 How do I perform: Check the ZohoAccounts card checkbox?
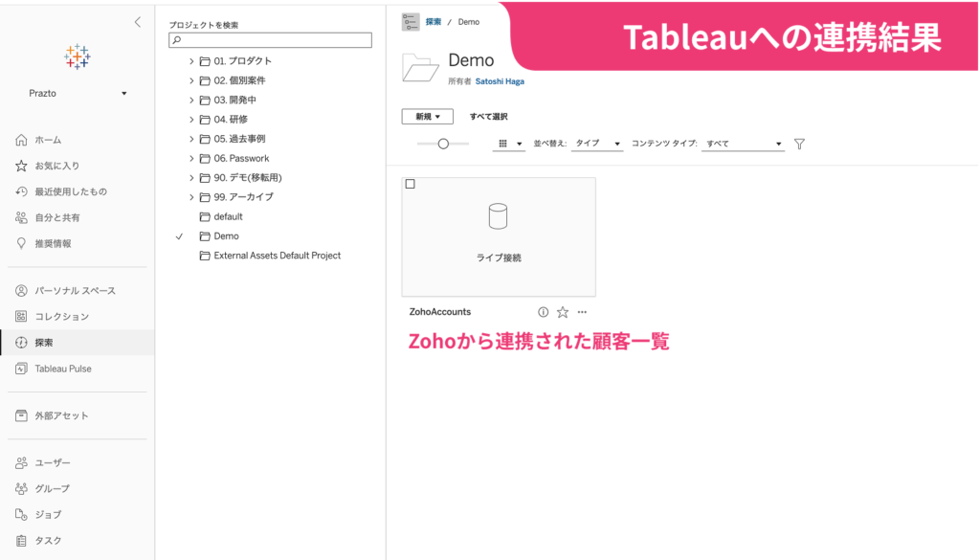pos(410,184)
